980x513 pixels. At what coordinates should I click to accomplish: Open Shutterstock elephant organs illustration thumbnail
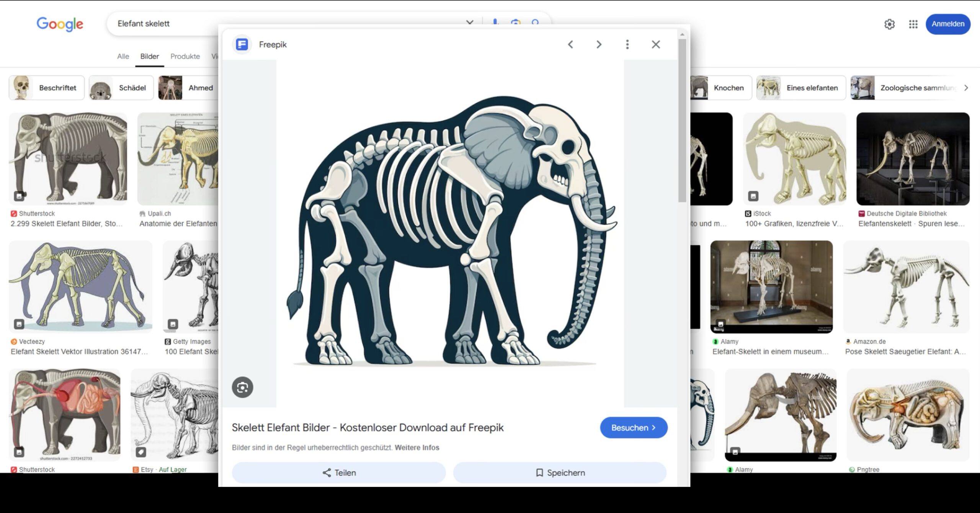pos(64,415)
